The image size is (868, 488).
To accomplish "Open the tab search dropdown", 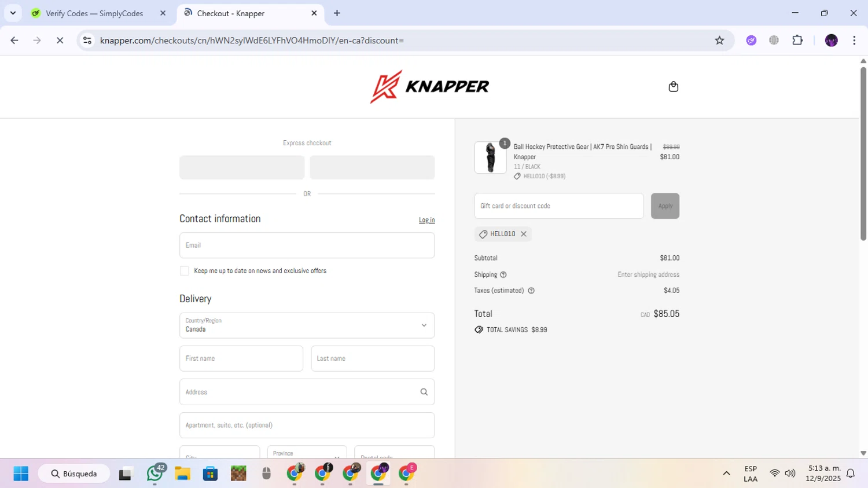I will coord(13,13).
